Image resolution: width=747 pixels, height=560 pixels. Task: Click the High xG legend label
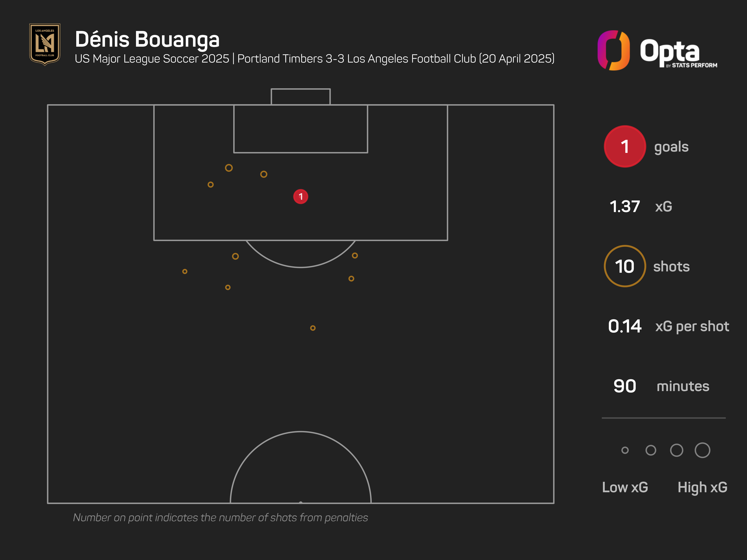pos(702,487)
